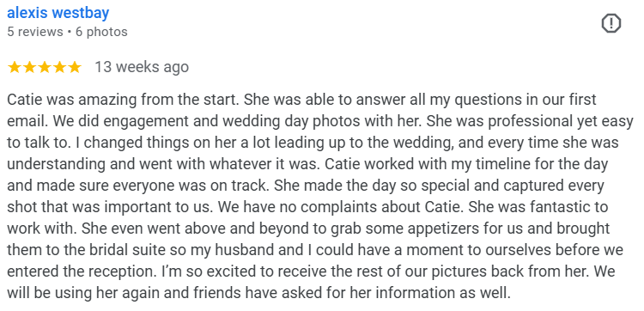Click the final line mentioning 'her information as well'
The width and height of the screenshot is (644, 311).
(258, 293)
